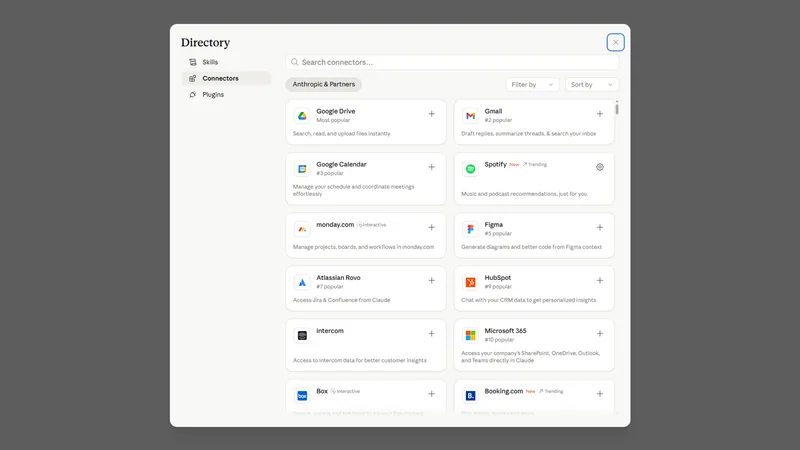
Task: Click the Figma logo icon
Action: pyautogui.click(x=470, y=229)
